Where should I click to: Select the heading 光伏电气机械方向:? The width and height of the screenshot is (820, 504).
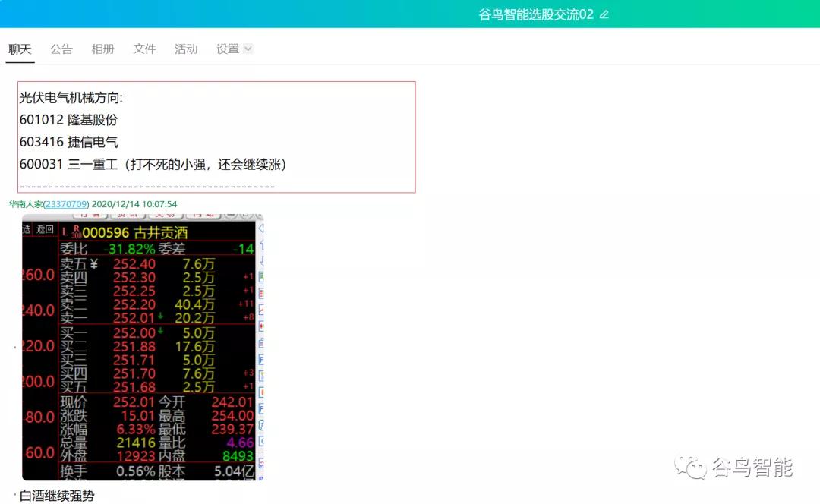point(71,98)
